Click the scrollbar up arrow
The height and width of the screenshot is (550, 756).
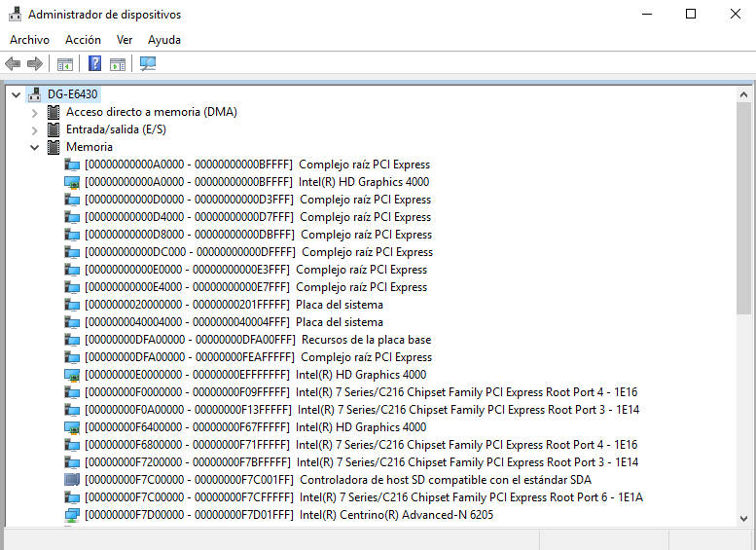743,94
